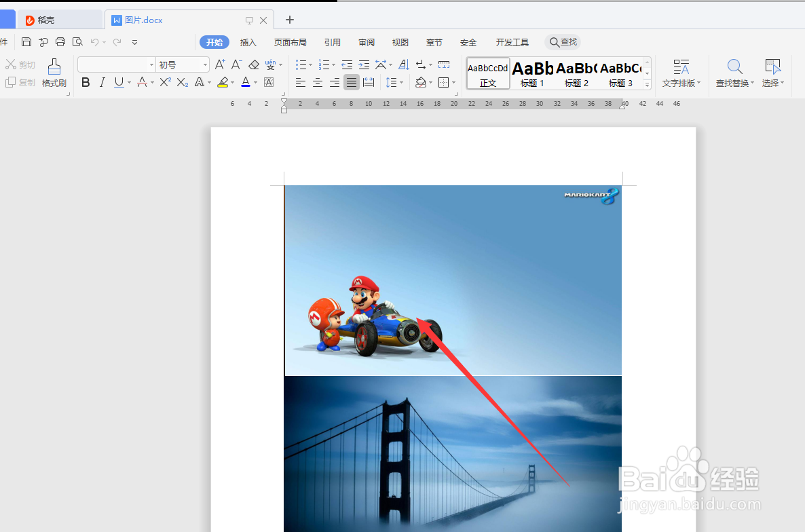
Task: Click the character border boxed A icon
Action: click(269, 82)
